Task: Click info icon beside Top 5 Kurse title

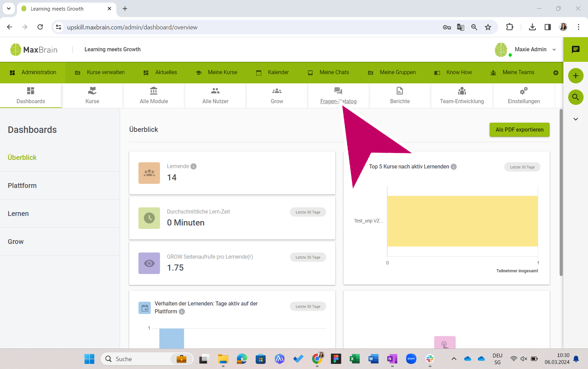Action: click(x=454, y=167)
